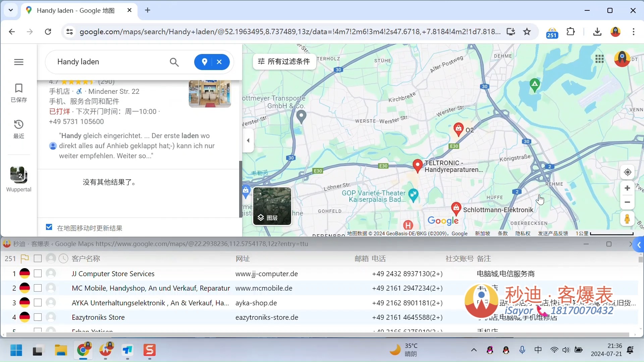Reload the page
The width and height of the screenshot is (644, 362).
pos(48,32)
